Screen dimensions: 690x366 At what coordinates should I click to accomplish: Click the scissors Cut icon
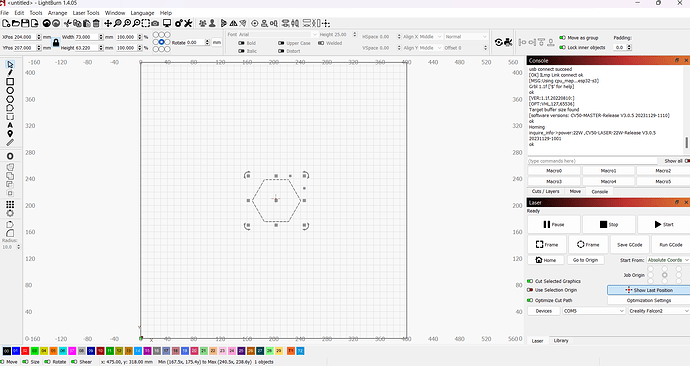[x=67, y=23]
